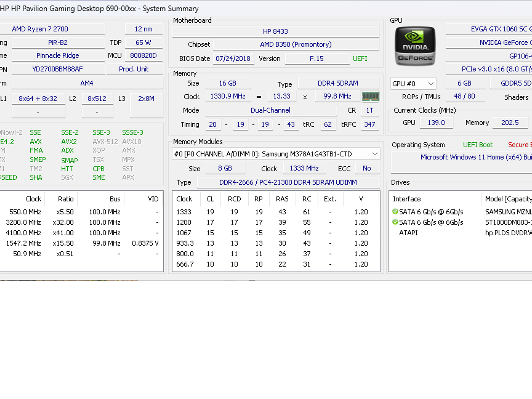Click the greyed AVX-512 feature flag
532x399 pixels.
point(105,142)
